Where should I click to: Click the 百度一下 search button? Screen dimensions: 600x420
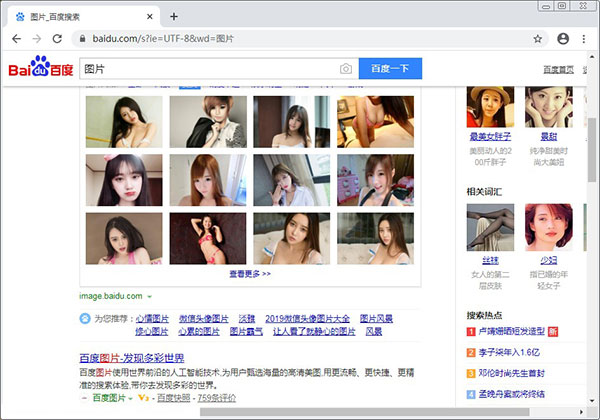(x=390, y=68)
